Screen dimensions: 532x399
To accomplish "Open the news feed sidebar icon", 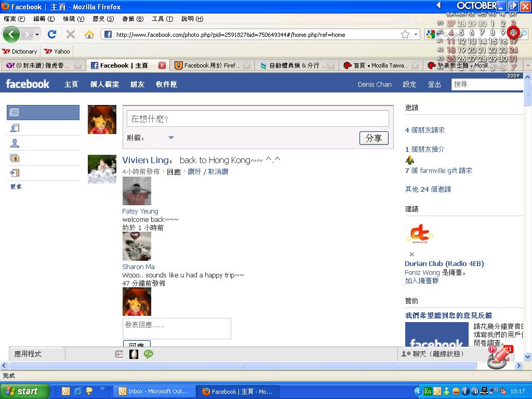I will click(x=15, y=112).
